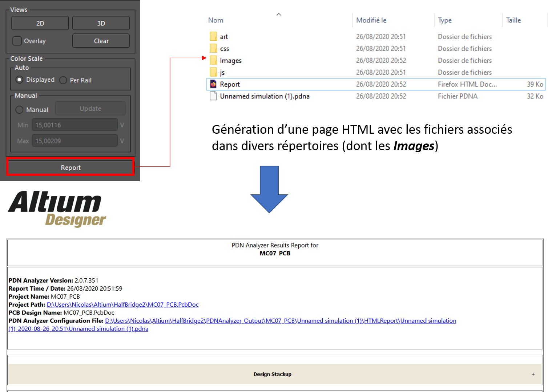Click the Report Time / Date line
Image resolution: width=548 pixels, height=392 pixels.
(65, 288)
